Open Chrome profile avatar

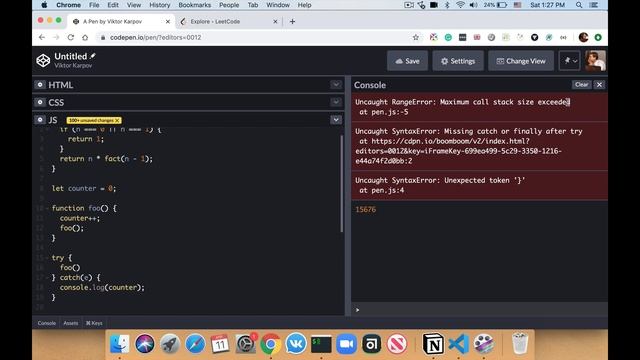coord(583,38)
